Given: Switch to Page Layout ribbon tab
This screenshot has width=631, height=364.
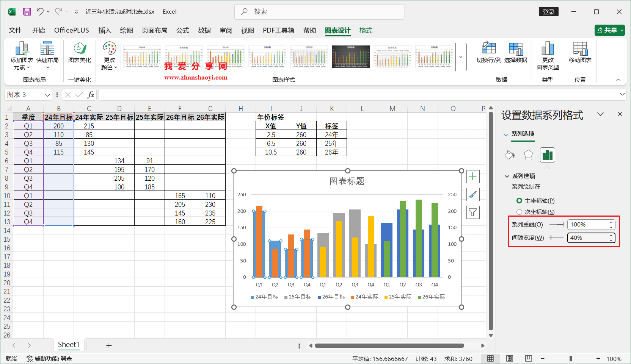Looking at the screenshot, I should [x=154, y=30].
